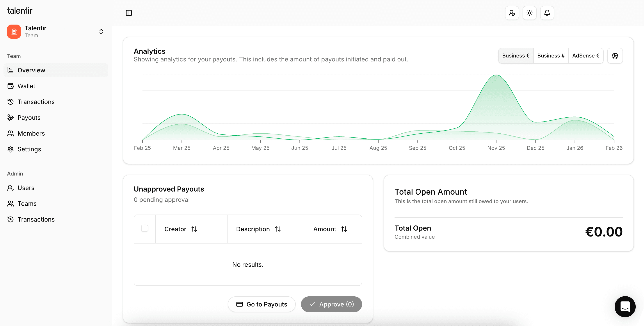
Task: Click the Talentir orange team logo
Action: coord(14,32)
